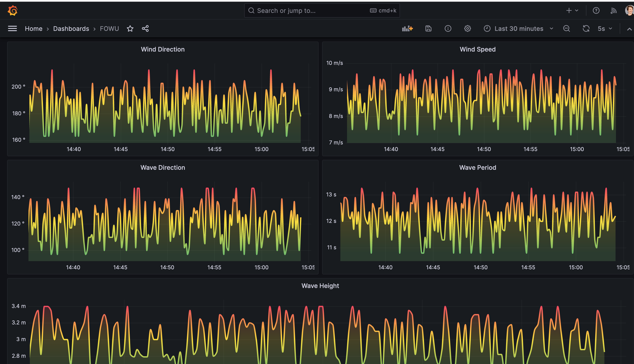Viewport: 634px width, 364px height.
Task: Click the save dashboard icon
Action: (428, 29)
